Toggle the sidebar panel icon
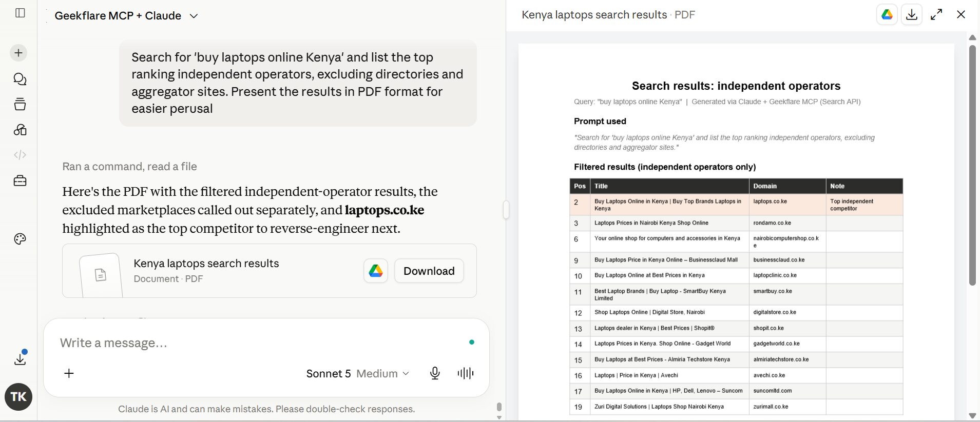The width and height of the screenshot is (980, 422). click(x=20, y=13)
